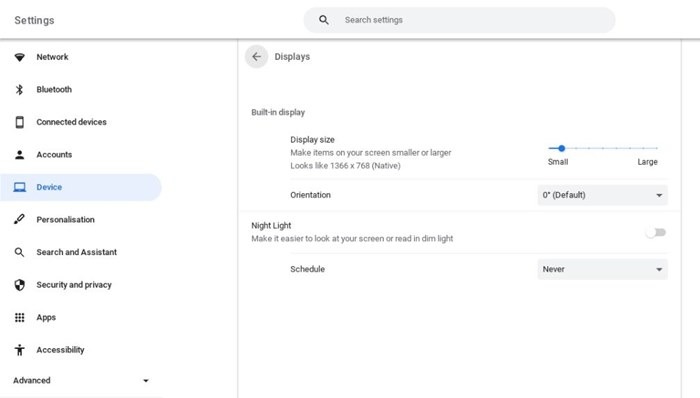Expand the Advanced section
Viewport: 700px width, 398px height.
(x=81, y=381)
